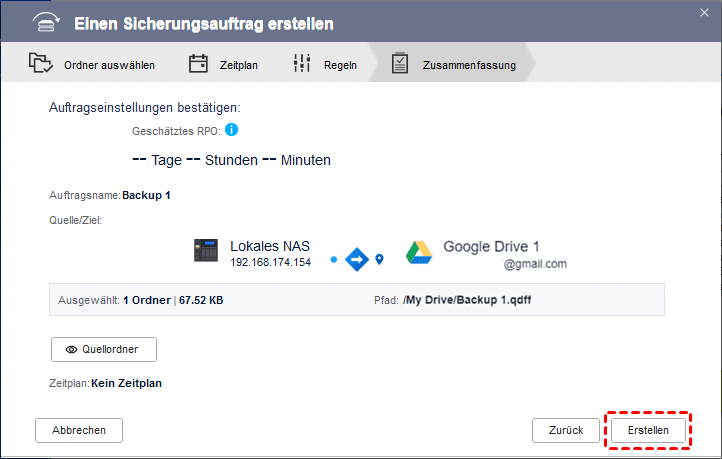
Task: Click the Lokales NAS device icon
Action: click(x=206, y=252)
